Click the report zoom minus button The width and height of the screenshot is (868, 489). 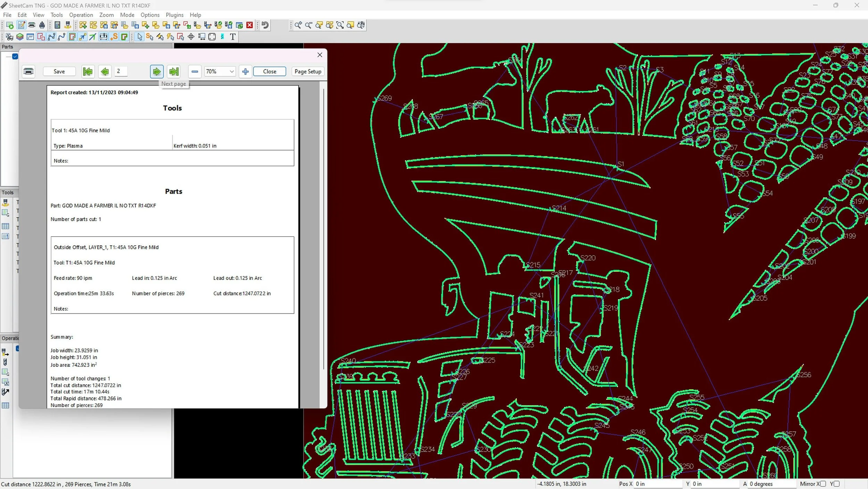point(195,72)
